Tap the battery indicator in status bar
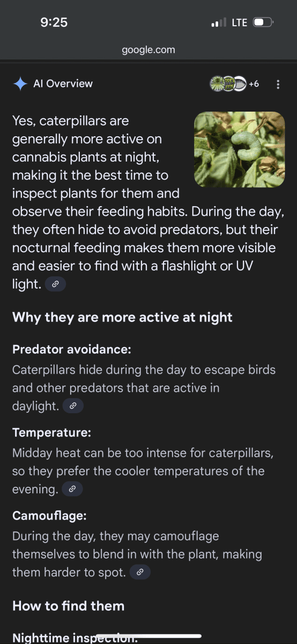 coord(263,23)
